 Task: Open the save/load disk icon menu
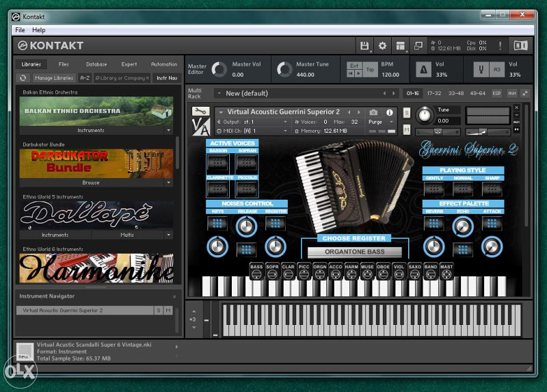click(x=364, y=46)
